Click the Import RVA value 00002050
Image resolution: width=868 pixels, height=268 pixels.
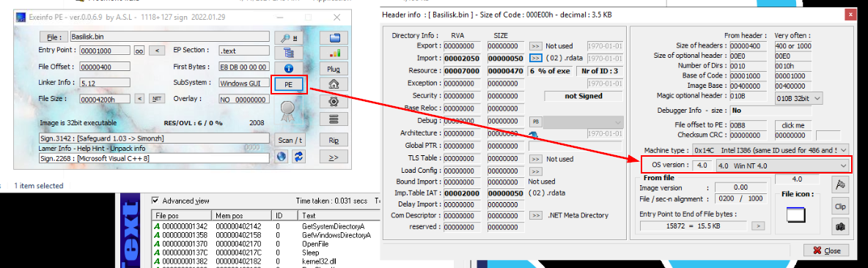(x=462, y=58)
